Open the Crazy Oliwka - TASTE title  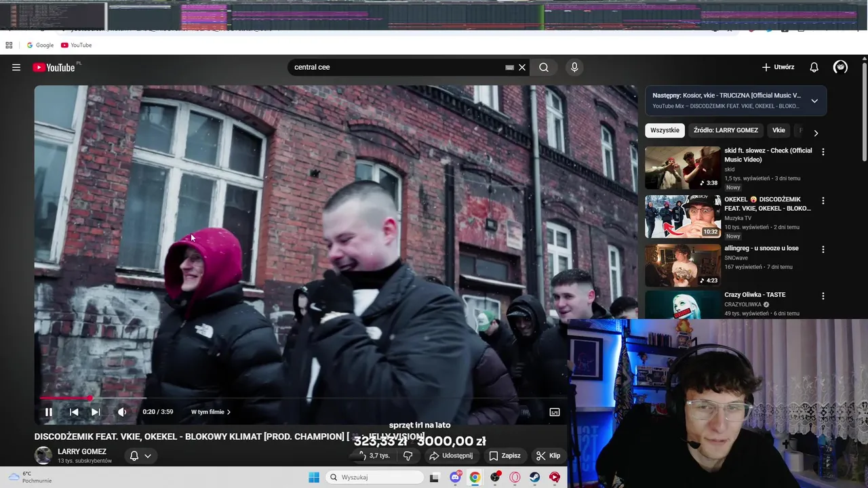click(755, 295)
